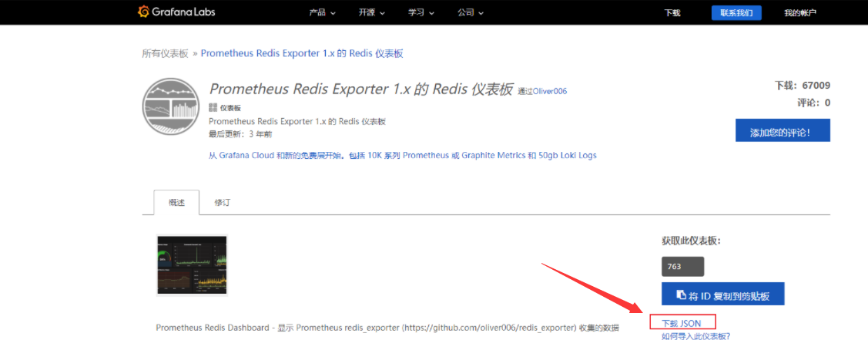Screen dimensions: 868x357
Task: Expand the 开源 navigation menu
Action: [372, 13]
